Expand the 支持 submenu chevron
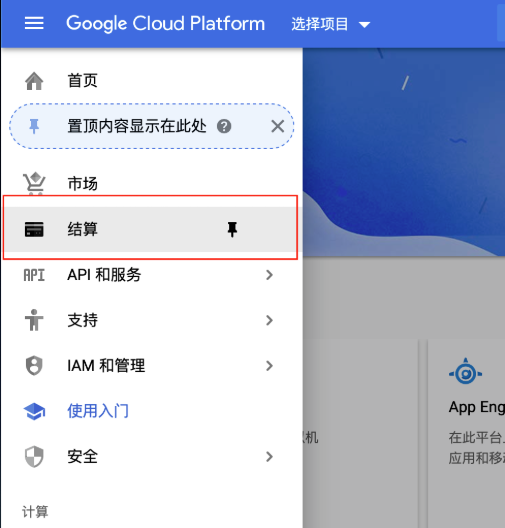This screenshot has height=528, width=505. [x=269, y=320]
